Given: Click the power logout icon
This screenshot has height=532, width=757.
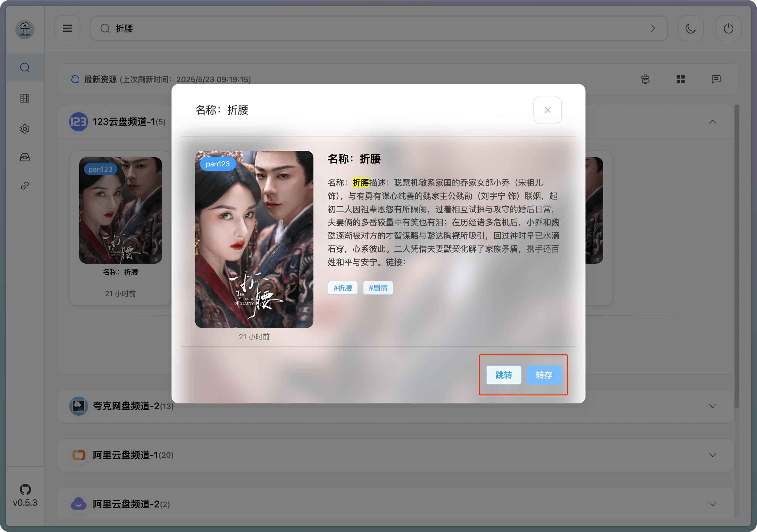Looking at the screenshot, I should tap(728, 28).
